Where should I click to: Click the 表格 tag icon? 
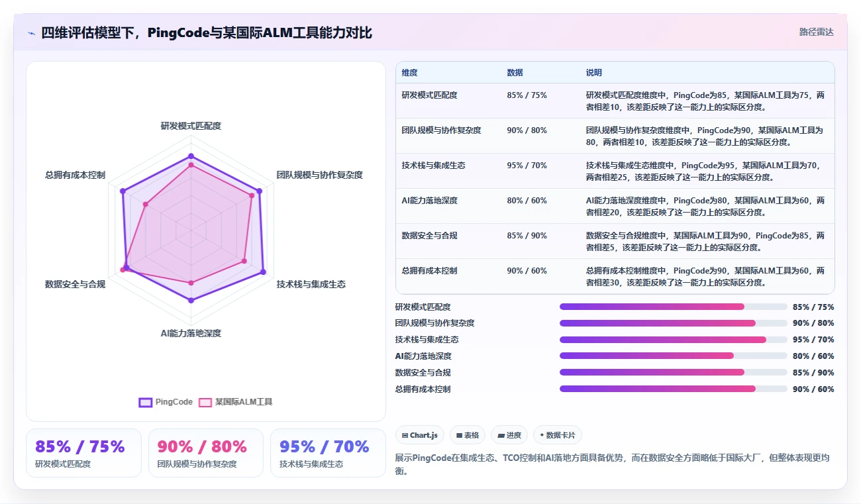pos(459,436)
